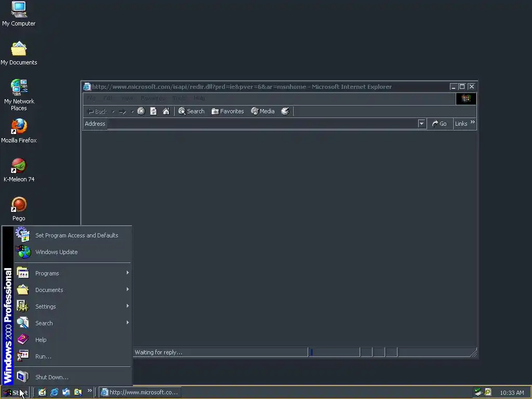Click the microsoft.com taskbar button
Viewport: 532px width, 399px height.
[x=140, y=392]
